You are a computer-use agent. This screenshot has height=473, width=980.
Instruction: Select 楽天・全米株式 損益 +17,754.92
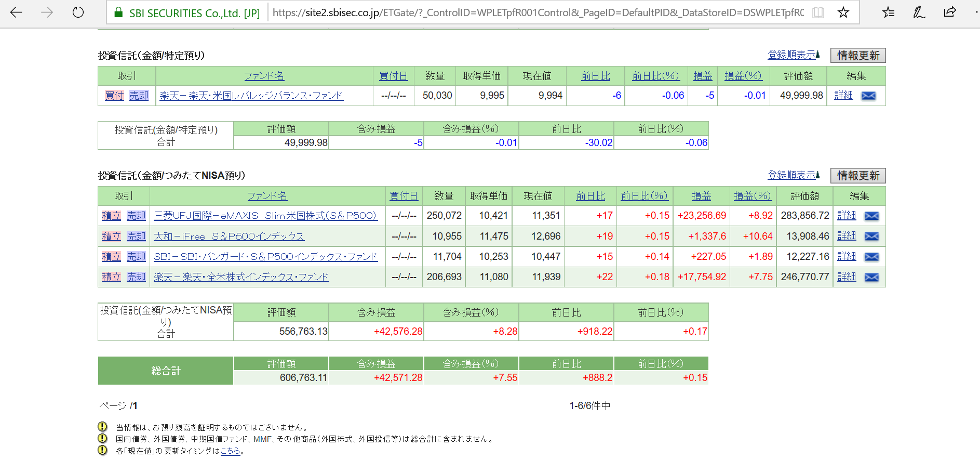click(x=702, y=277)
